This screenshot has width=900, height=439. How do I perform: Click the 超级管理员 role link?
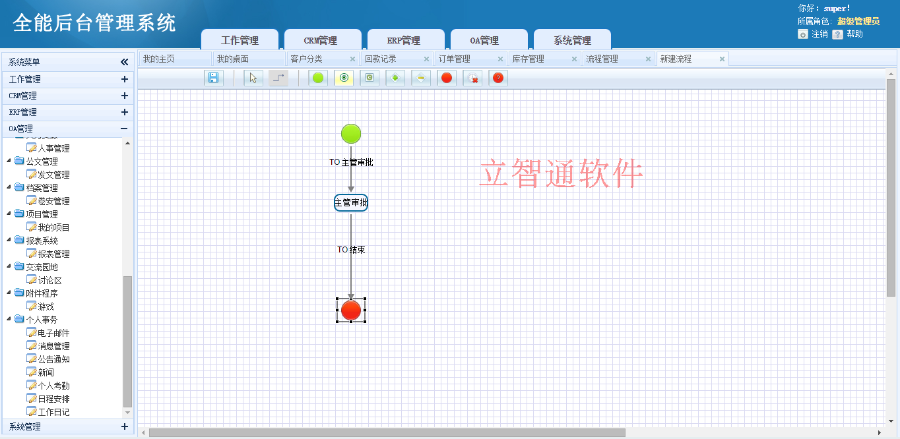(858, 21)
